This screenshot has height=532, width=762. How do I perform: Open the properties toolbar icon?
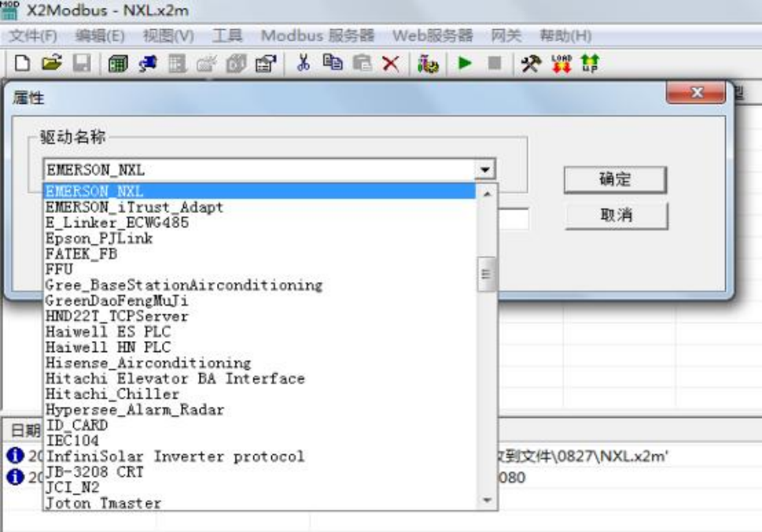pos(266,64)
